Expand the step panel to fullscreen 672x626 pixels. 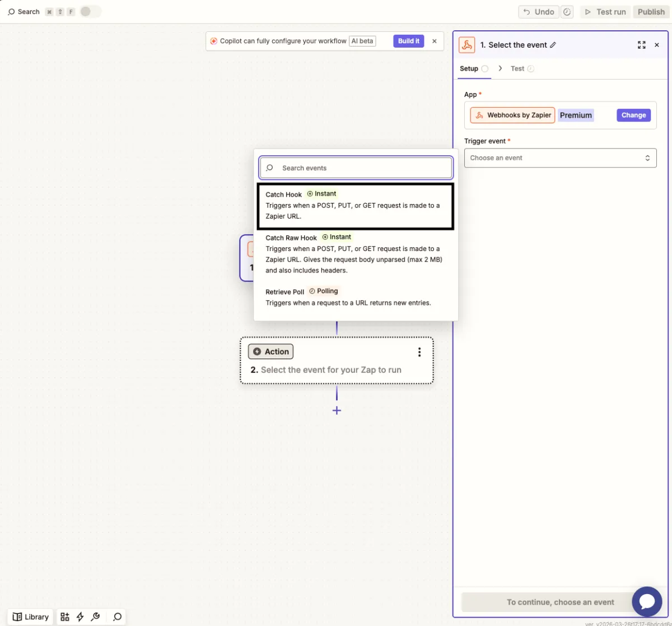642,45
